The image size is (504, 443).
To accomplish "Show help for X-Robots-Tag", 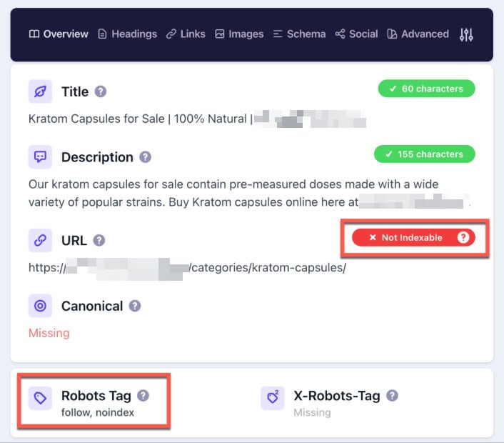I will click(392, 395).
